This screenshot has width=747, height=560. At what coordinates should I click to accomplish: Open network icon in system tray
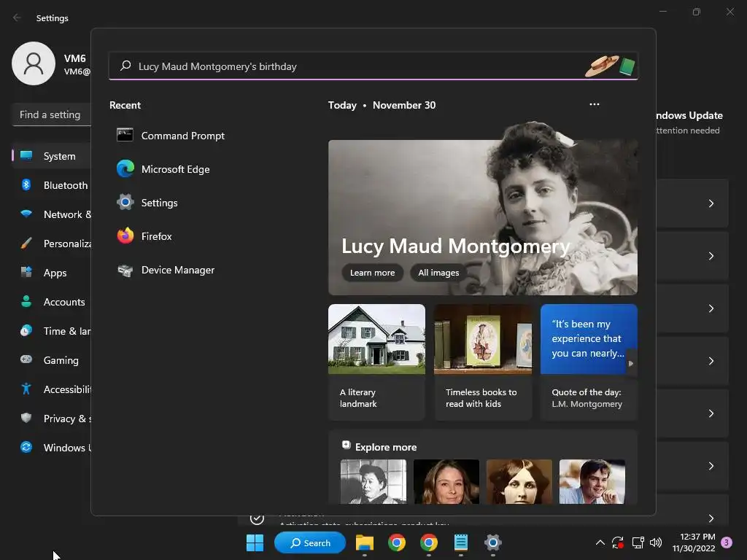(638, 542)
